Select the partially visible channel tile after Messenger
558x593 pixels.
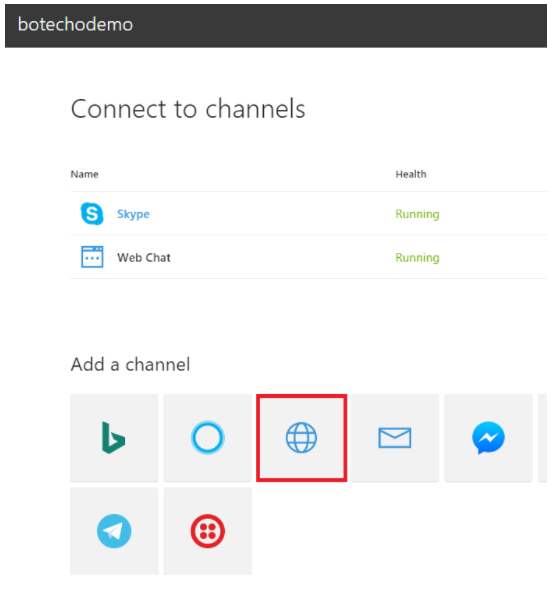542,438
